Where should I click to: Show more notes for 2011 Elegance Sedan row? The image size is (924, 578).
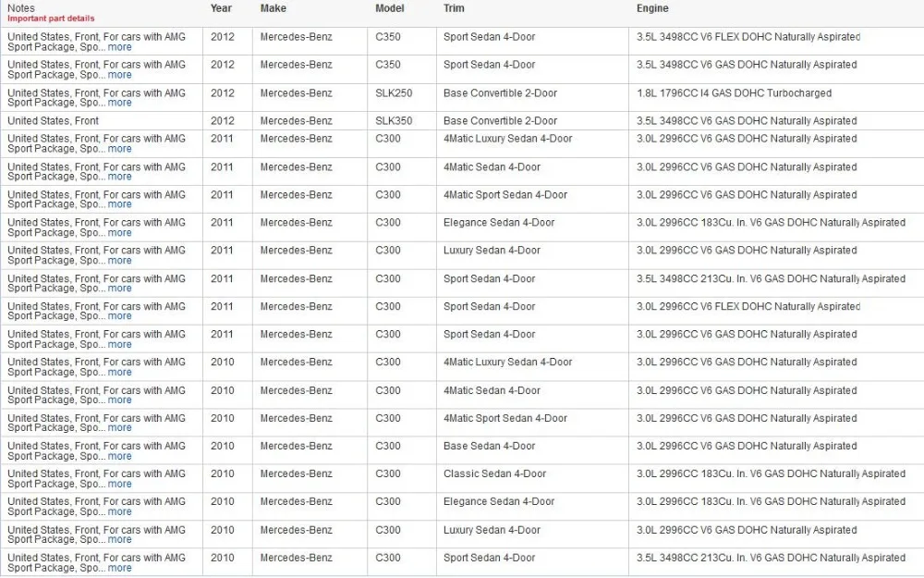click(119, 233)
